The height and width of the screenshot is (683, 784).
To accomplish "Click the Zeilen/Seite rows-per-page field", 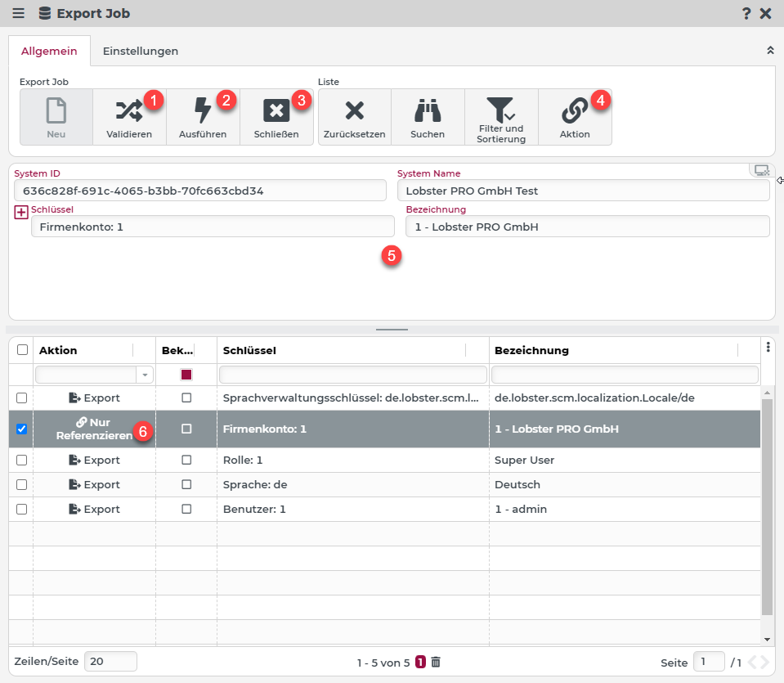I will click(x=110, y=662).
